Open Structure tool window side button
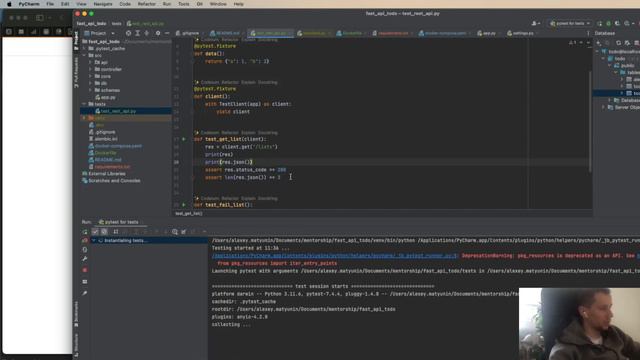 click(76, 345)
